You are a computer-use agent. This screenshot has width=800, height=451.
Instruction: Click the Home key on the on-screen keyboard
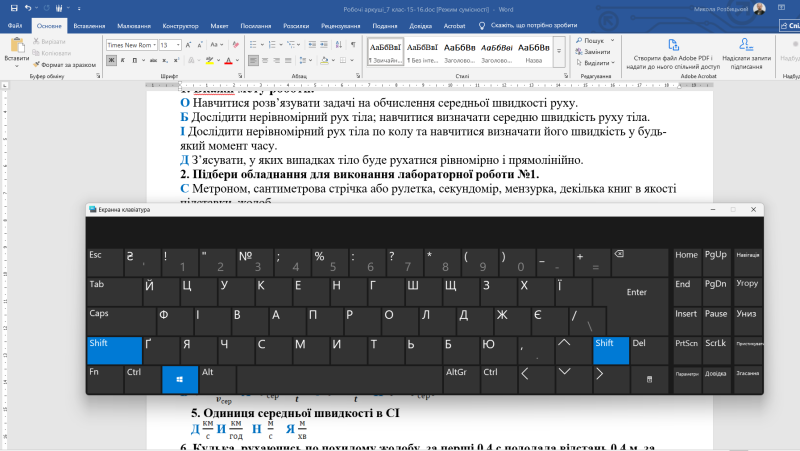point(686,262)
